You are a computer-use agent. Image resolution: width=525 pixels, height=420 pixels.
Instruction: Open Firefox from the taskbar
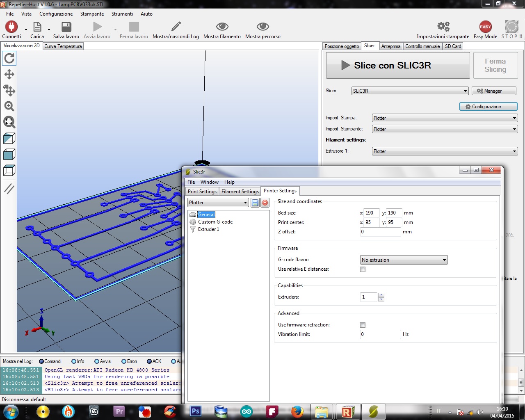pos(297,411)
